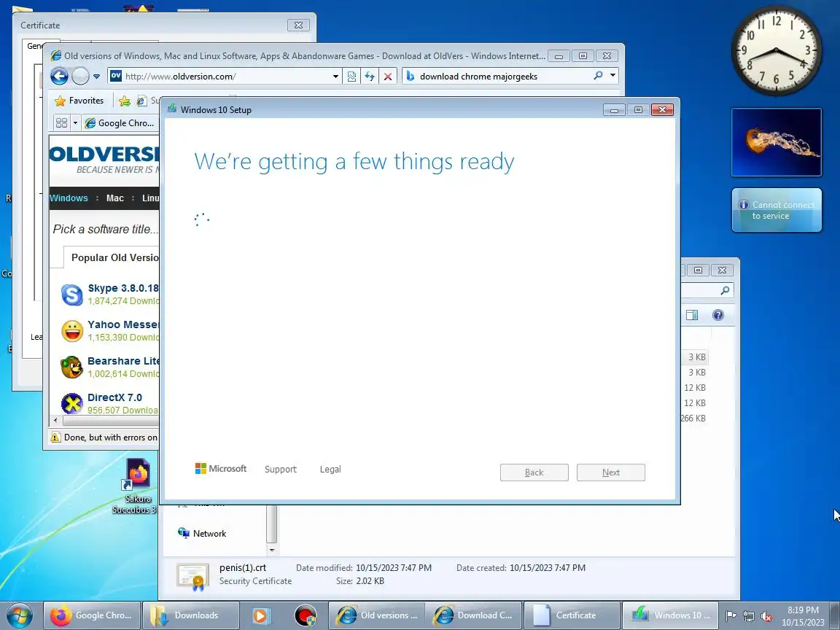This screenshot has height=630, width=840.
Task: Click the Refresh icon in IE
Action: tap(370, 76)
